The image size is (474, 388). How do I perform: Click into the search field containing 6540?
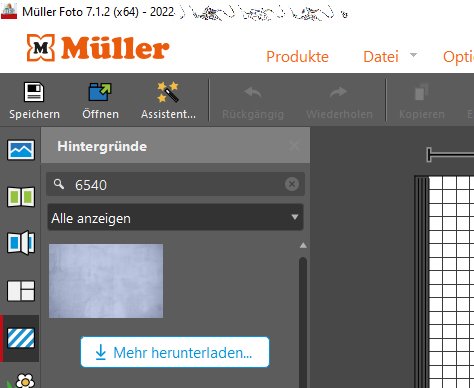point(175,184)
